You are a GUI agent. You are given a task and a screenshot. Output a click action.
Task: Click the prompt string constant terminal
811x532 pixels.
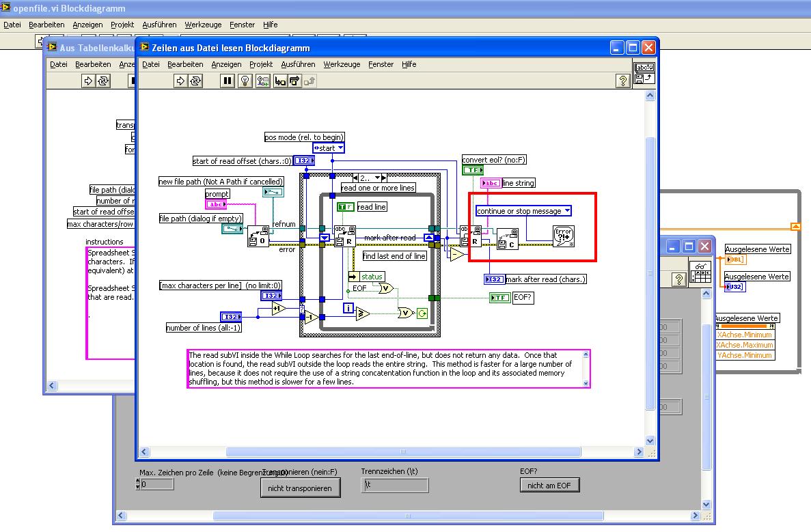pyautogui.click(x=216, y=205)
